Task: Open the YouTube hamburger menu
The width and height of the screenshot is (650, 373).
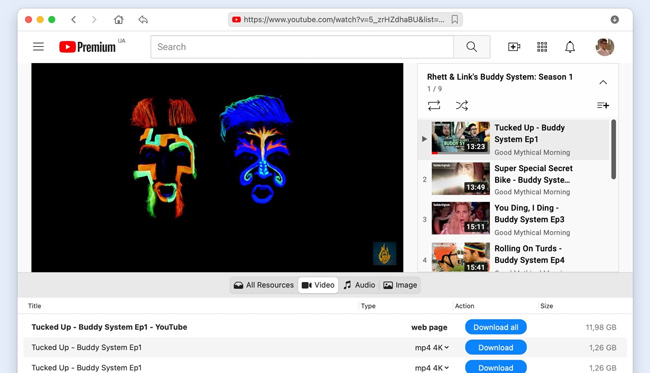Action: click(38, 46)
